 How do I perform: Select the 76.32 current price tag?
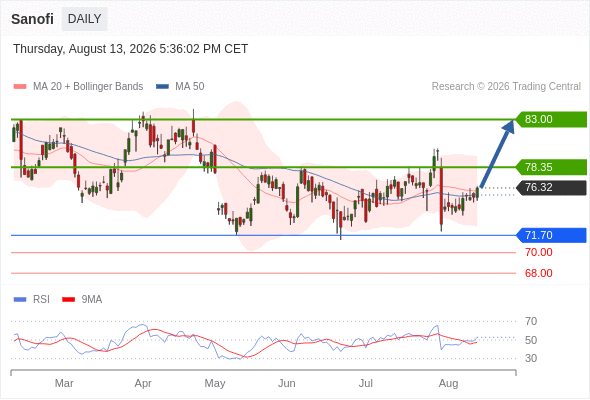[551, 187]
